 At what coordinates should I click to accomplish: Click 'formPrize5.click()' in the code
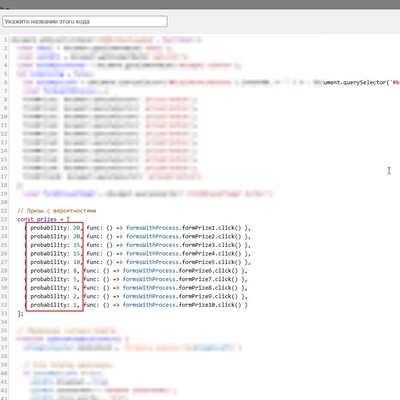tap(211, 262)
